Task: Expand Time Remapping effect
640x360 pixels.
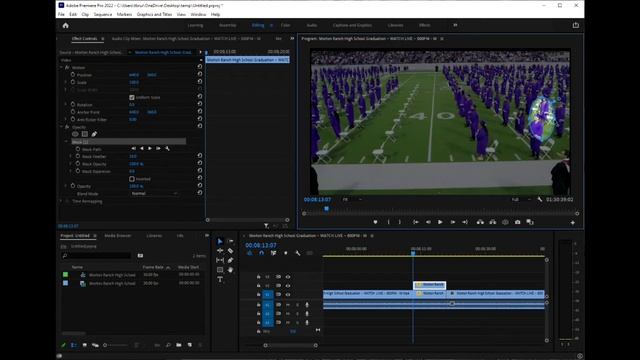Action: pyautogui.click(x=62, y=201)
